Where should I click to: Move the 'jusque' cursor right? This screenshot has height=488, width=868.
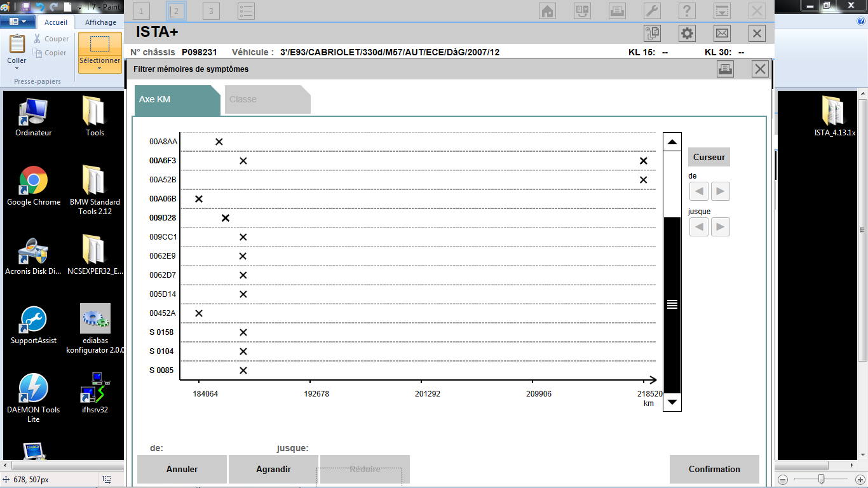coord(721,227)
